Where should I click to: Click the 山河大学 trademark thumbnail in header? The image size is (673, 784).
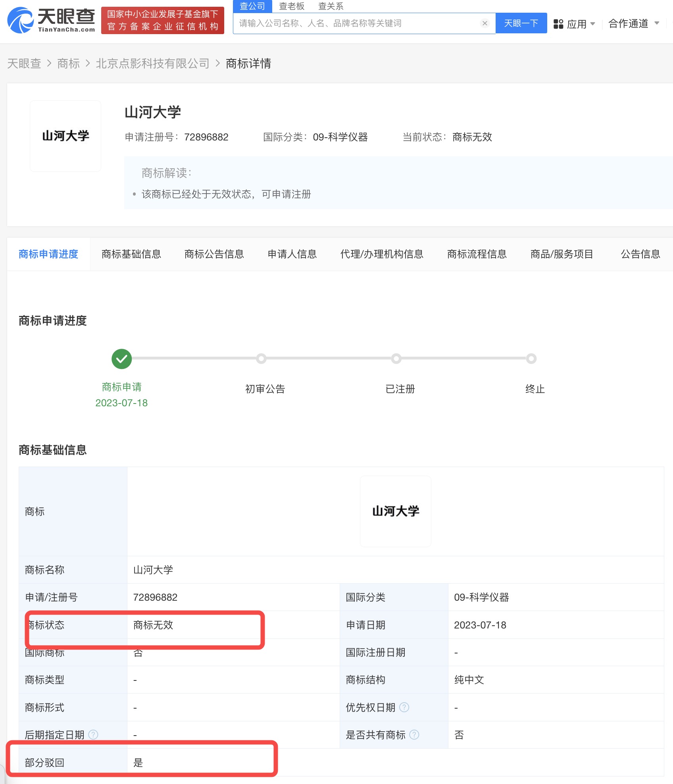coord(65,136)
